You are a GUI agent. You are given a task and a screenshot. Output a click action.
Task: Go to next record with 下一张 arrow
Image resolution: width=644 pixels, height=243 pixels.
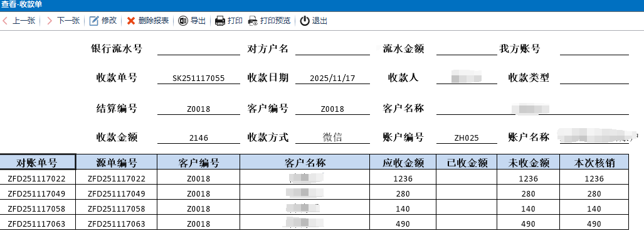coord(50,21)
